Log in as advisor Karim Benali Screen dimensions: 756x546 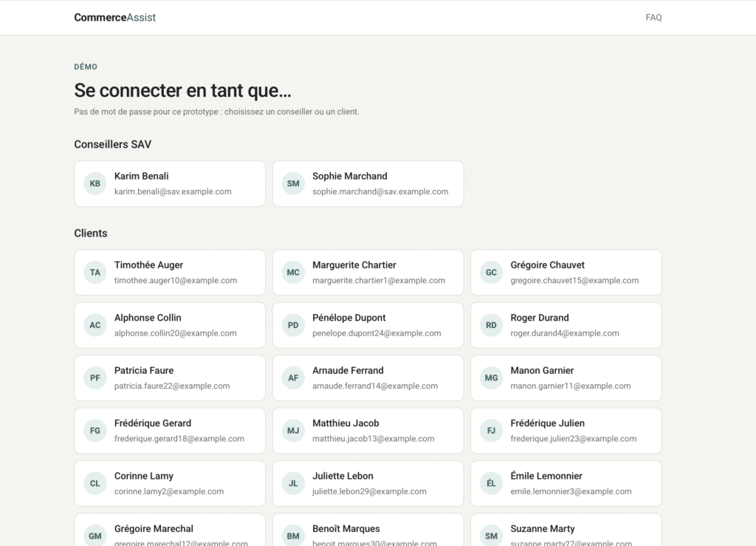pos(170,184)
